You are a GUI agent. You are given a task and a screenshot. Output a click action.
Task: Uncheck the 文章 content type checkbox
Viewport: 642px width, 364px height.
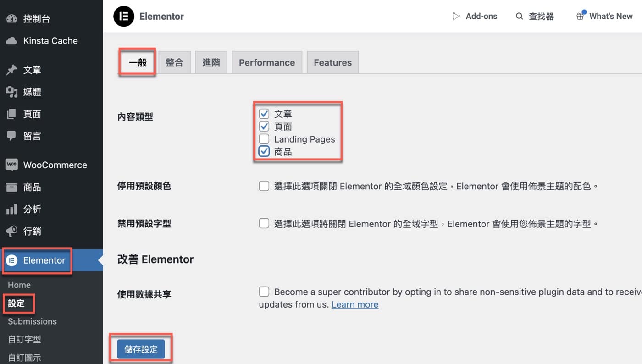264,114
